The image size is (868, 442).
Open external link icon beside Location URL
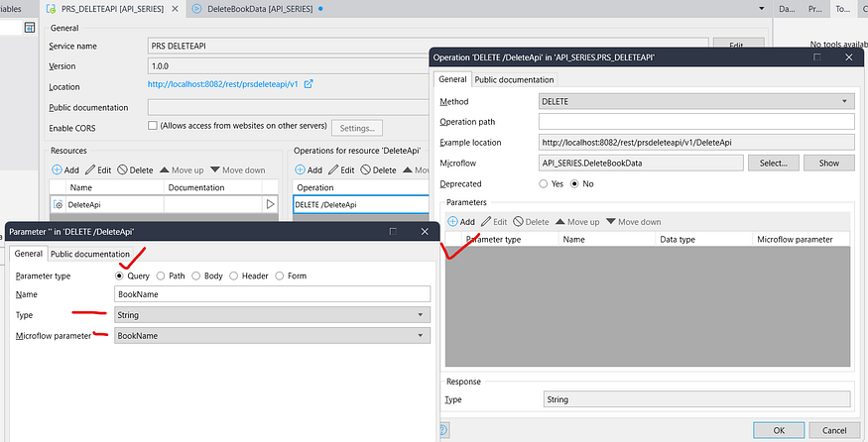(x=309, y=86)
